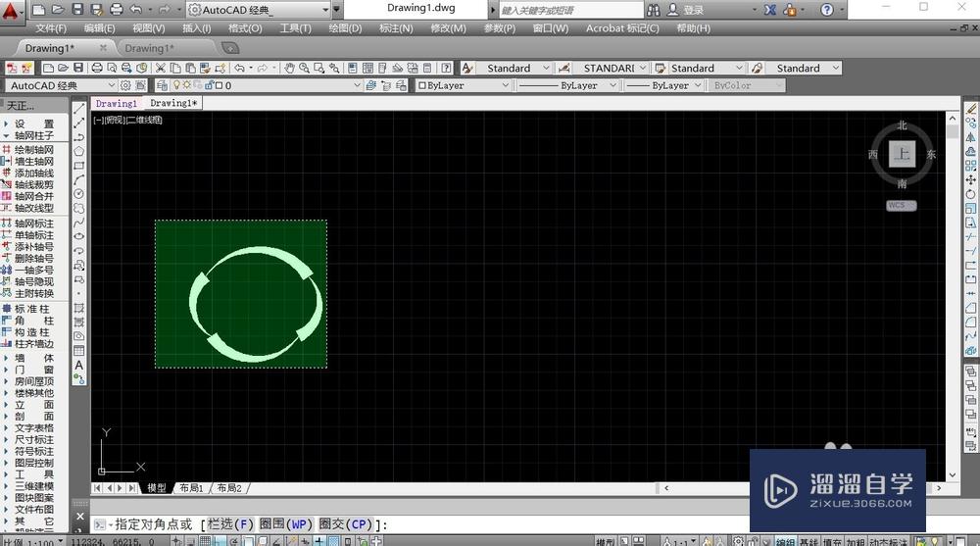The height and width of the screenshot is (546, 980).
Task: Click the search binoculars icon
Action: coord(653,10)
